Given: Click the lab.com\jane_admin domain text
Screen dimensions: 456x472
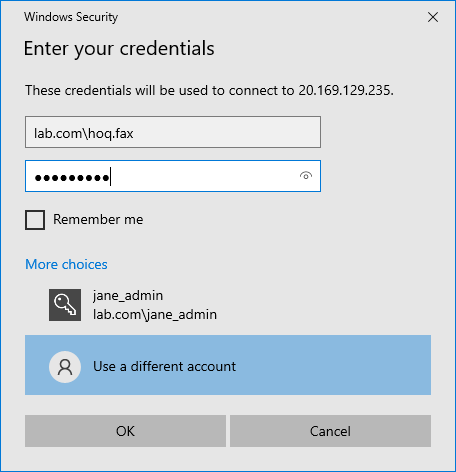Looking at the screenshot, I should pos(155,315).
